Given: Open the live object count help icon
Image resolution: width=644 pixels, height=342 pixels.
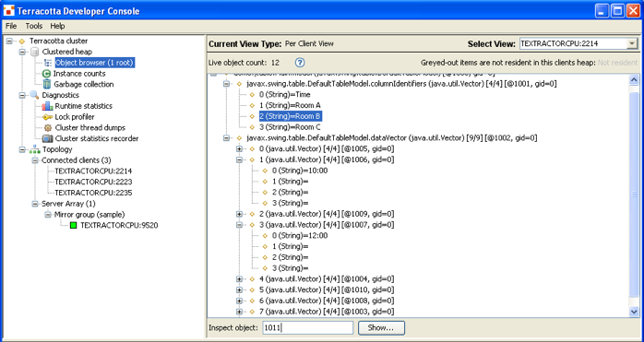Looking at the screenshot, I should tap(300, 63).
